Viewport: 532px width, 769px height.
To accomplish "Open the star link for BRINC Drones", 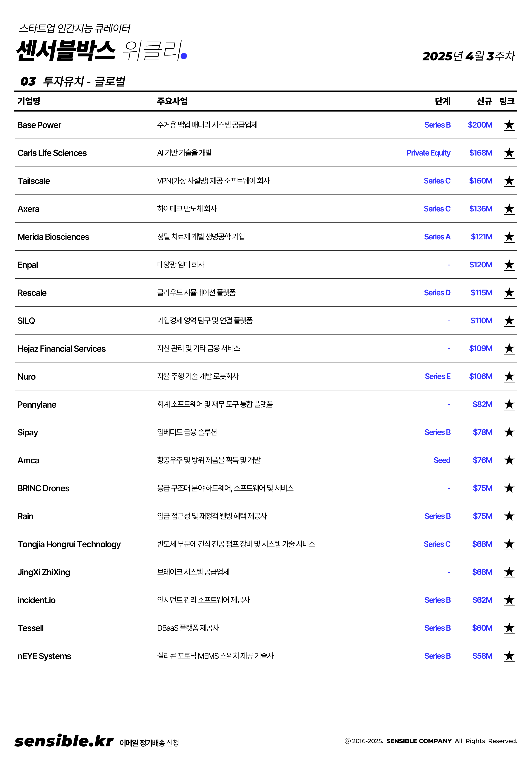I will tap(509, 489).
